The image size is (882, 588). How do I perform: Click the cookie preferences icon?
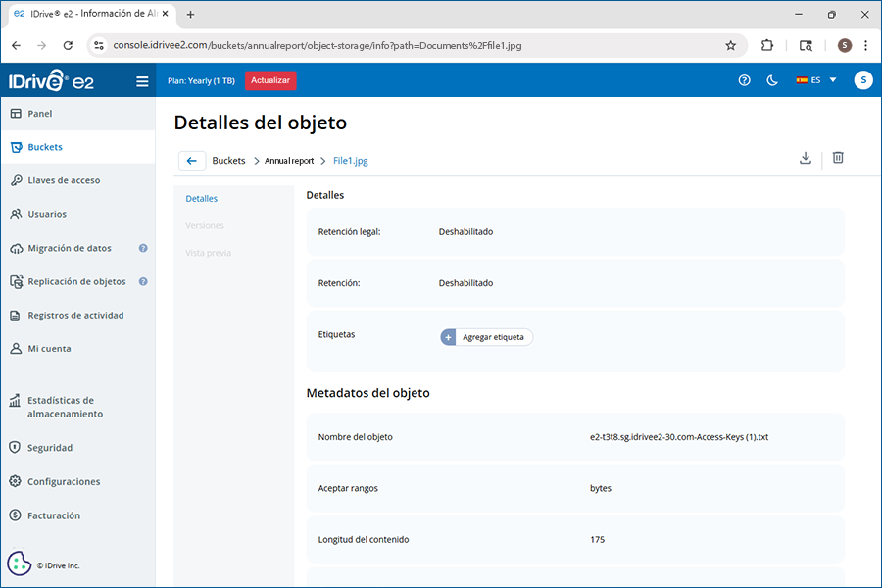pyautogui.click(x=19, y=563)
